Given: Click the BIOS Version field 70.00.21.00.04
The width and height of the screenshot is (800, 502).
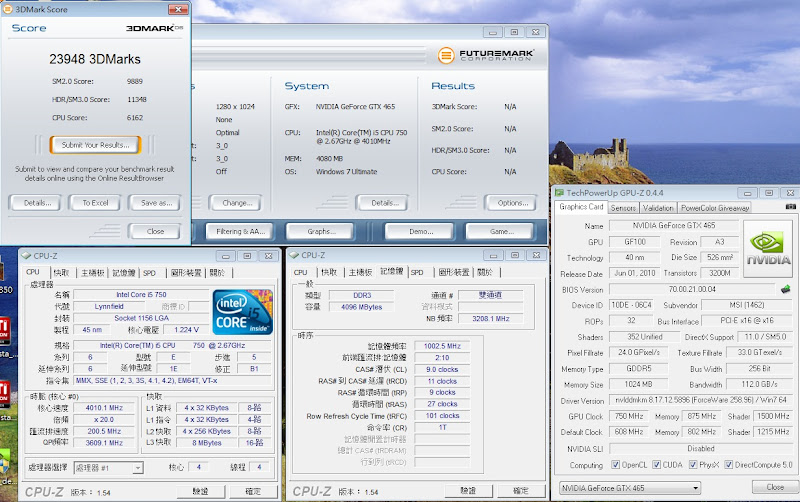Looking at the screenshot, I should pyautogui.click(x=692, y=289).
